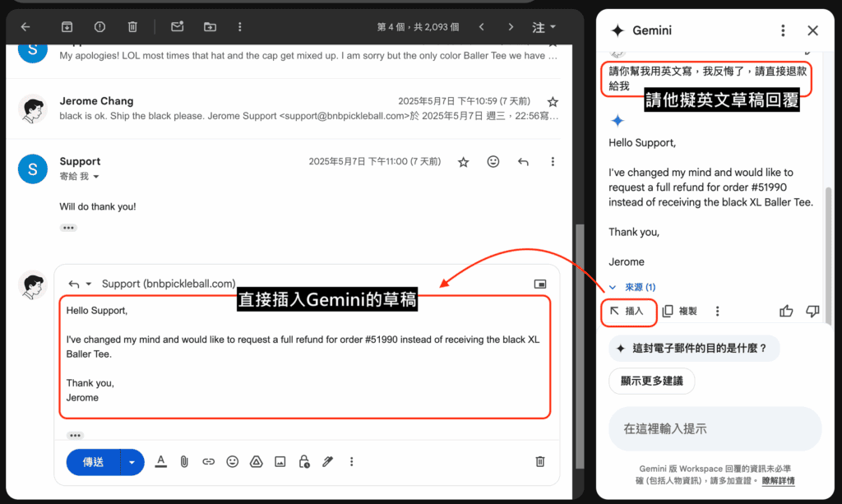Reply to Support message via arrow icon
The height and width of the screenshot is (504, 842).
(x=523, y=161)
